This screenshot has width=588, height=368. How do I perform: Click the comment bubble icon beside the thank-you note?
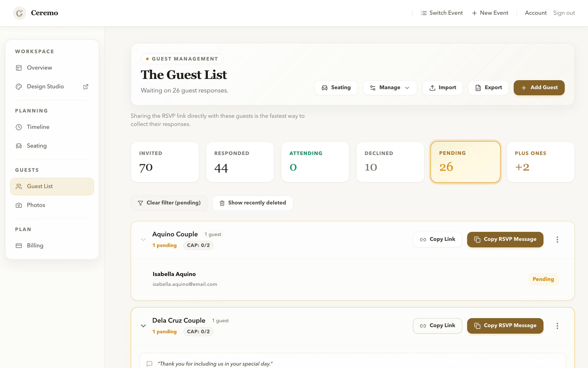point(149,364)
